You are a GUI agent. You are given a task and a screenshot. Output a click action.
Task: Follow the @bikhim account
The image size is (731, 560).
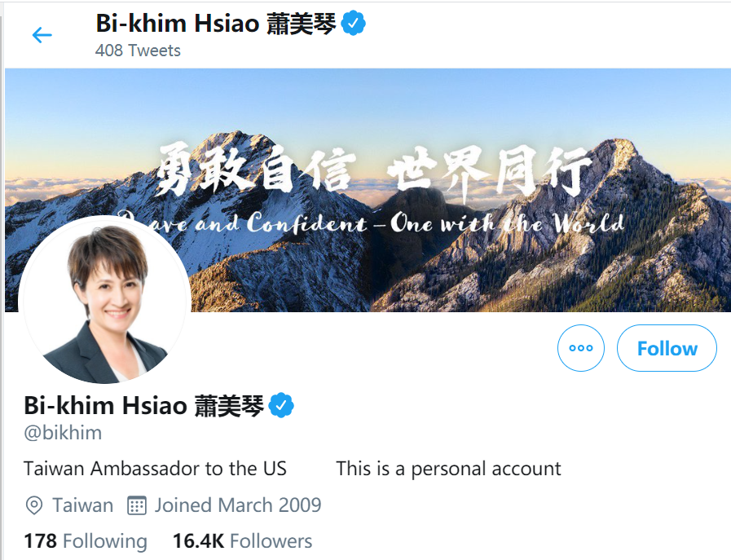667,348
